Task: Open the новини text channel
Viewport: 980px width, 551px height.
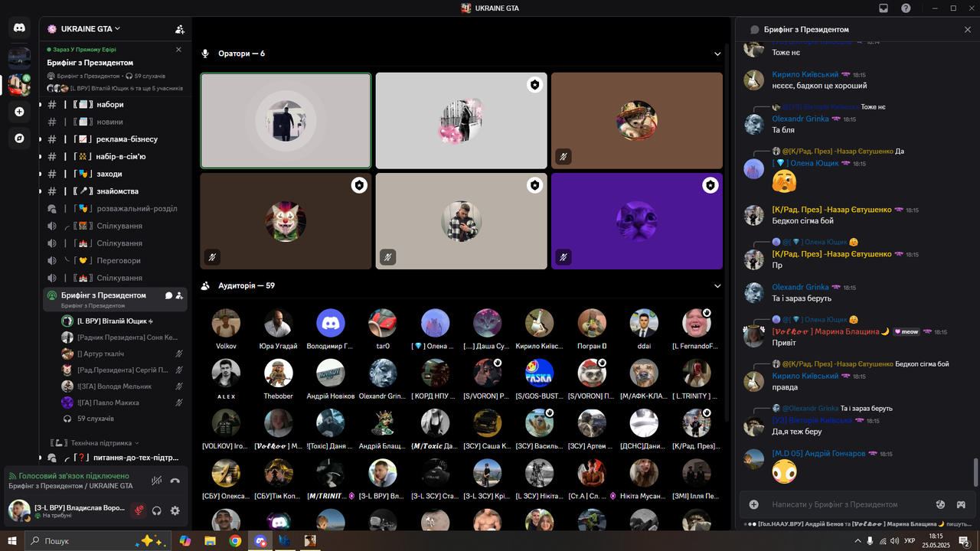Action: pos(115,122)
